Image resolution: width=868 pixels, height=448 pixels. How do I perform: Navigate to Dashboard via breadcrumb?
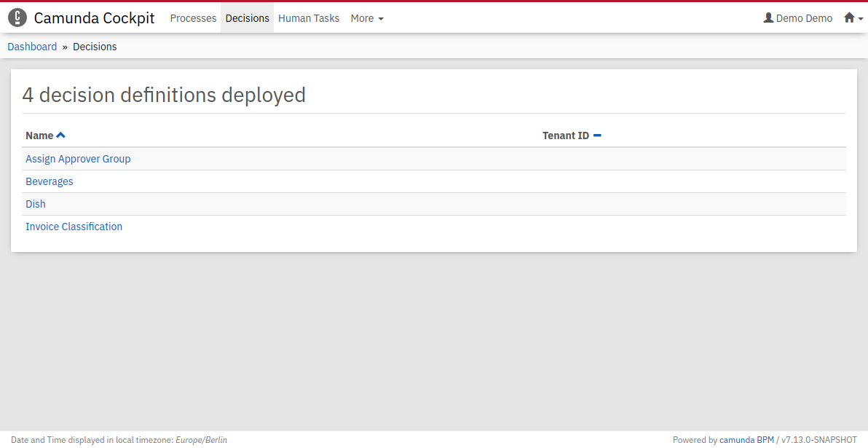coord(32,47)
